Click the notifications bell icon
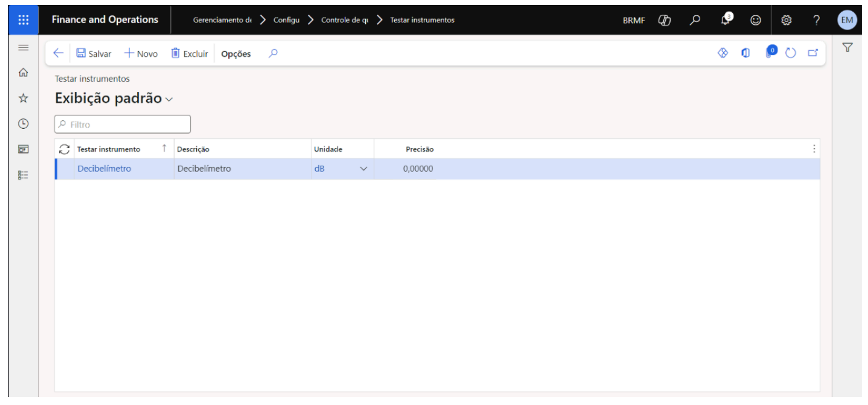868x405 pixels. click(726, 20)
